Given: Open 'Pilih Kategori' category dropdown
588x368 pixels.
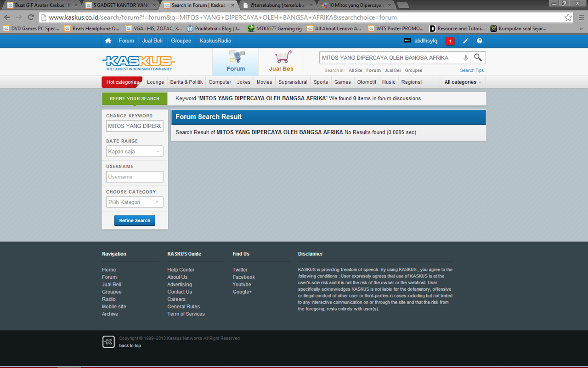Looking at the screenshot, I should click(x=135, y=202).
